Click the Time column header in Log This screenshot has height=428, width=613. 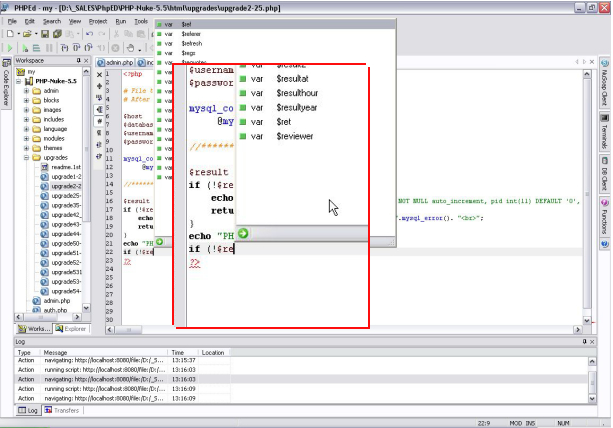183,353
